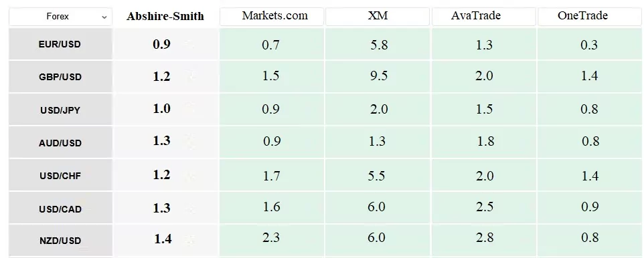644x258 pixels.
Task: Click the chevron arrow beside Forex
Action: tap(104, 17)
